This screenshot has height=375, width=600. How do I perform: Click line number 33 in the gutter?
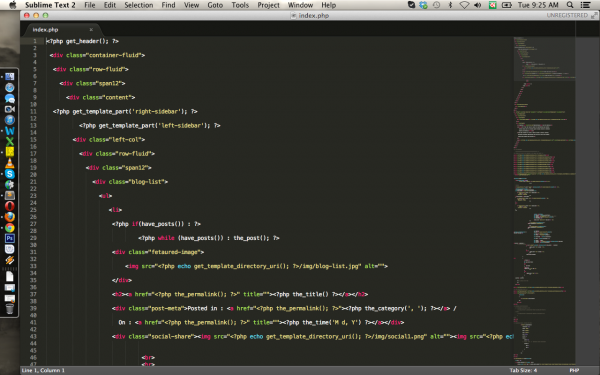(33, 266)
